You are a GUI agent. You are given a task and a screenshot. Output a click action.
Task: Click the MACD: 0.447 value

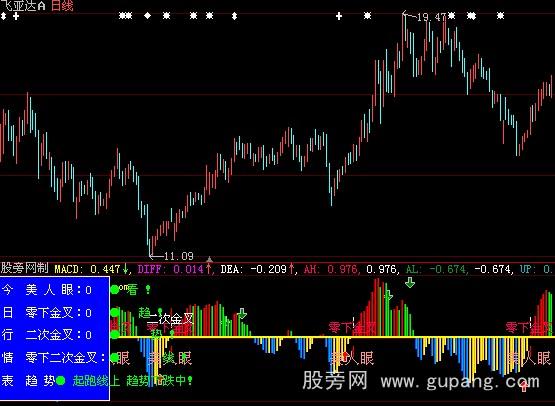pos(87,269)
